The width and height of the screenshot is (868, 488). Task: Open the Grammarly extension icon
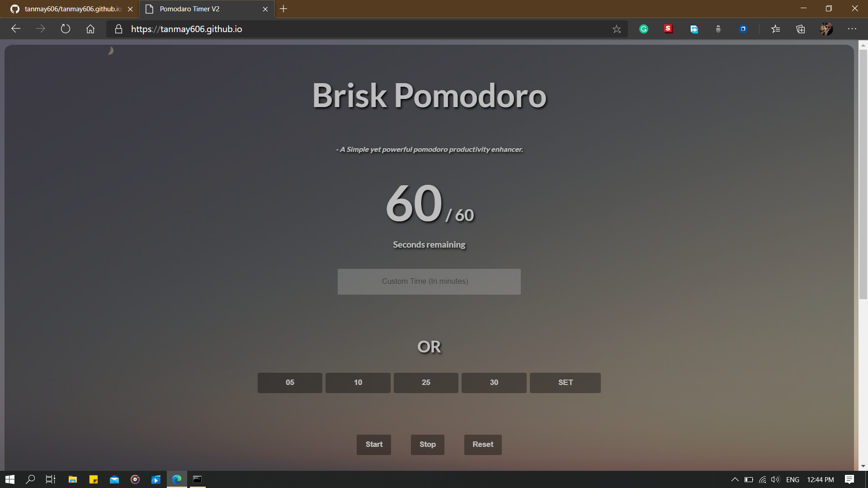644,29
